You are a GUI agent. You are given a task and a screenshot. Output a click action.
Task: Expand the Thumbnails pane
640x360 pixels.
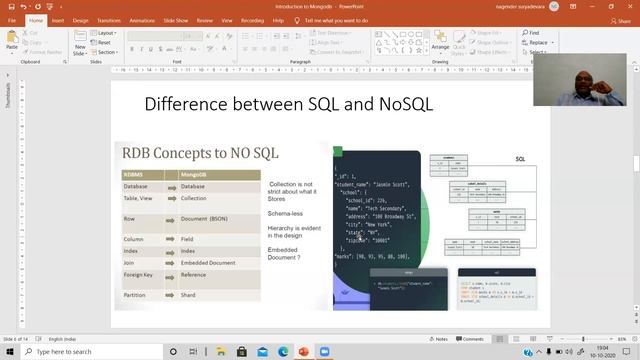click(7, 76)
